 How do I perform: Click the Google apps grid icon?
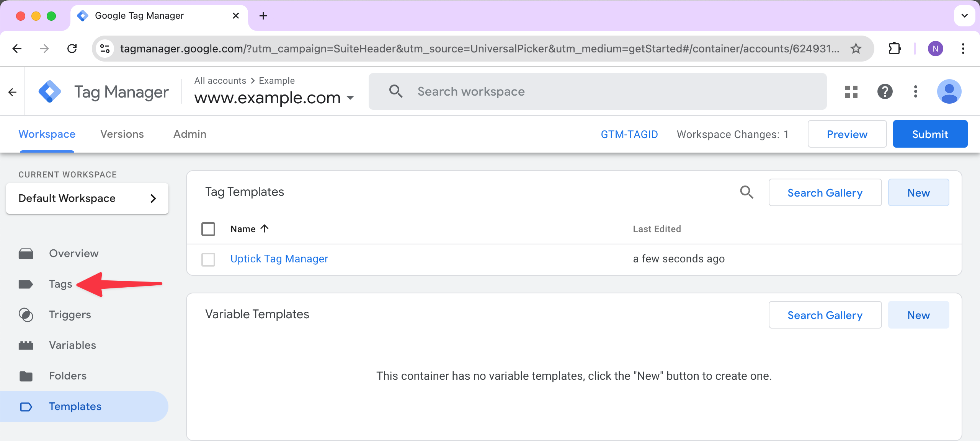pyautogui.click(x=851, y=92)
